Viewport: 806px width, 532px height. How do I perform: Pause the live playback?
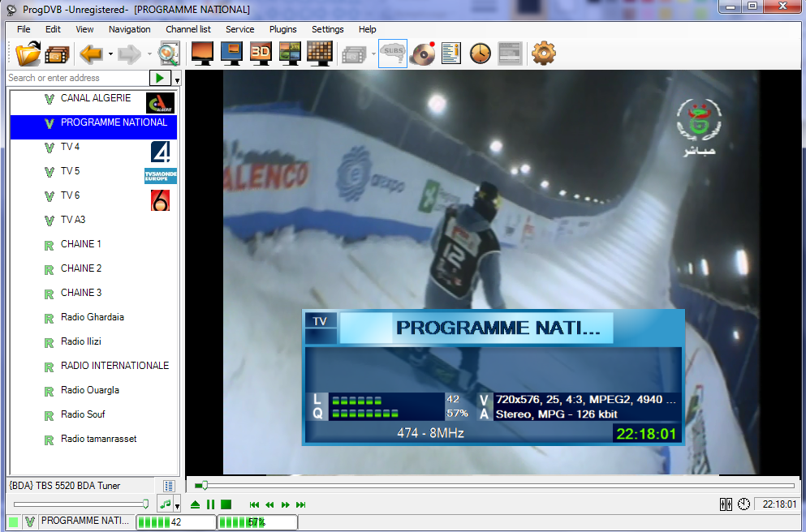[210, 504]
